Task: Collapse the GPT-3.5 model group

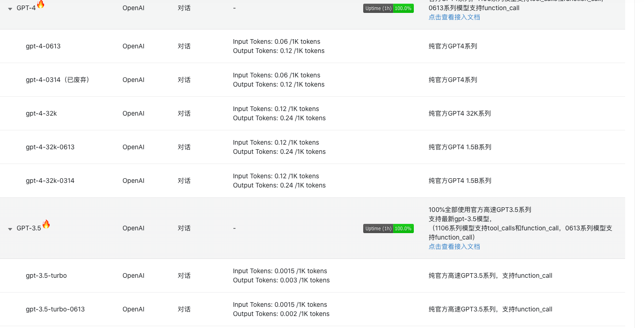Action: [10, 229]
